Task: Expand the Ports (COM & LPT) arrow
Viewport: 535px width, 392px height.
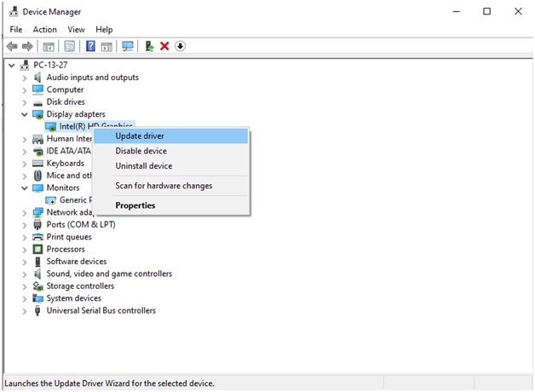Action: (x=24, y=225)
